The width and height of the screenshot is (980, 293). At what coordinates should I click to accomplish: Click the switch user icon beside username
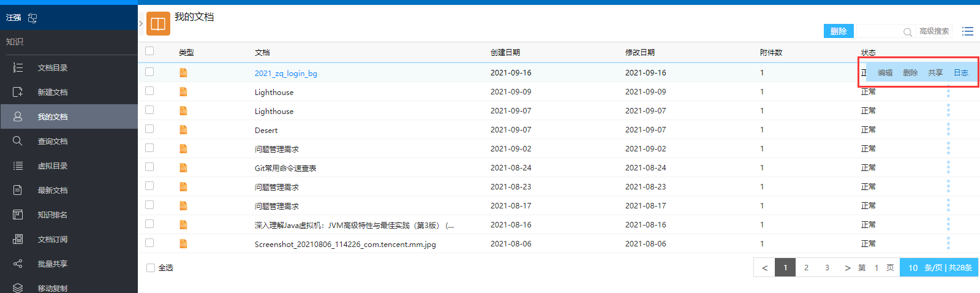tap(32, 18)
